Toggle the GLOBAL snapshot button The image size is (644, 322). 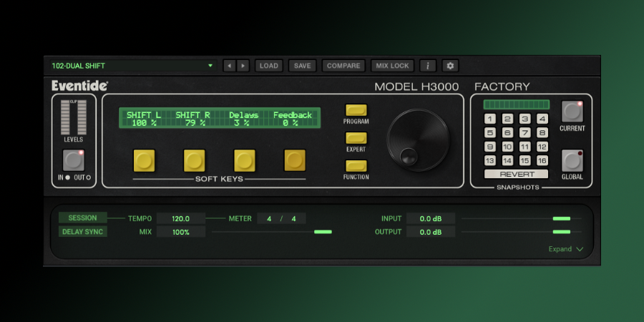pos(572,160)
